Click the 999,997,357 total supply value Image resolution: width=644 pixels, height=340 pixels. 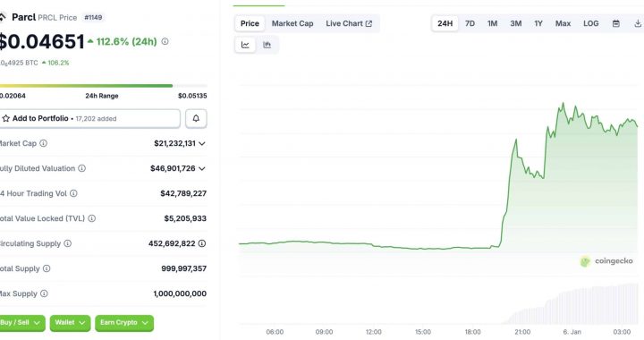tap(183, 268)
